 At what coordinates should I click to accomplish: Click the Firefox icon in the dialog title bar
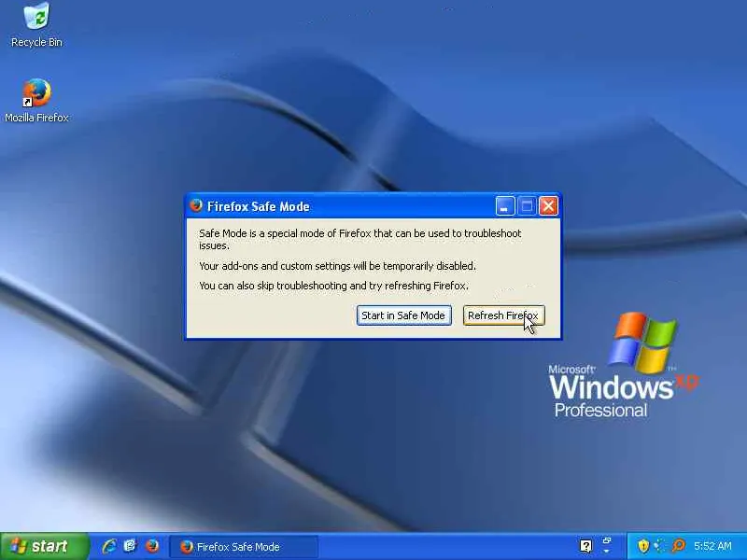pos(196,205)
